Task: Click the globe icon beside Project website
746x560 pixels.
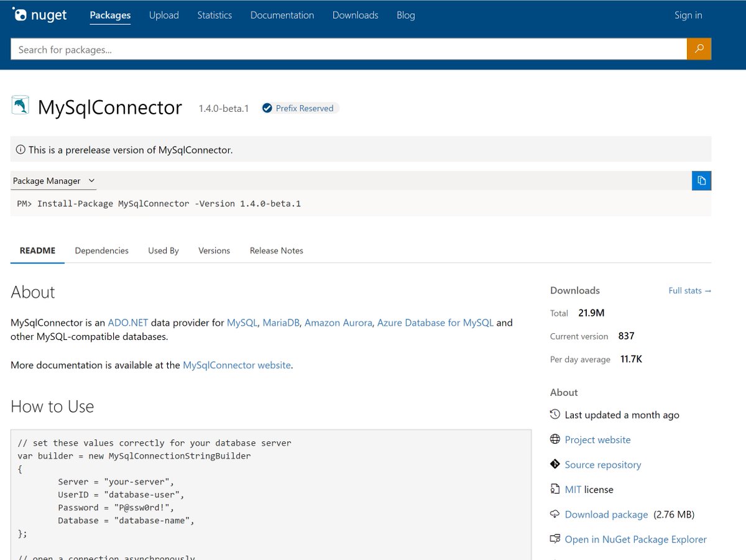Action: click(x=555, y=439)
